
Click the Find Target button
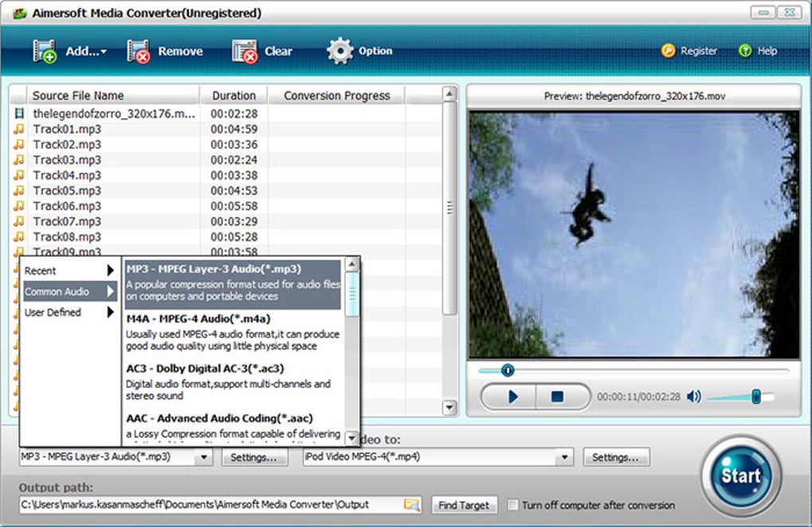pyautogui.click(x=464, y=506)
